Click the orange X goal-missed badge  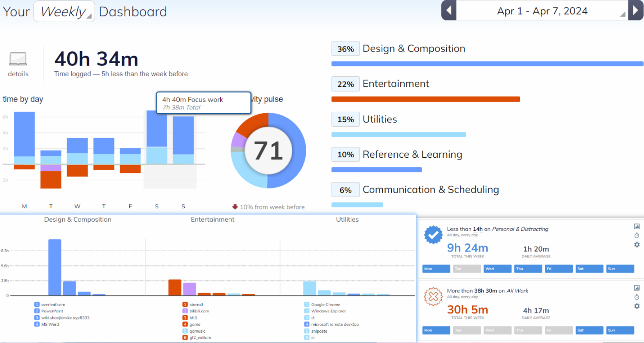point(433,296)
